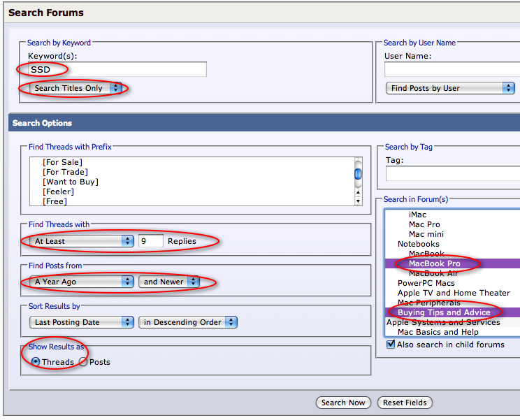Image resolution: width=520 pixels, height=420 pixels.
Task: Click the prefix list scroll down arrow
Action: (358, 201)
